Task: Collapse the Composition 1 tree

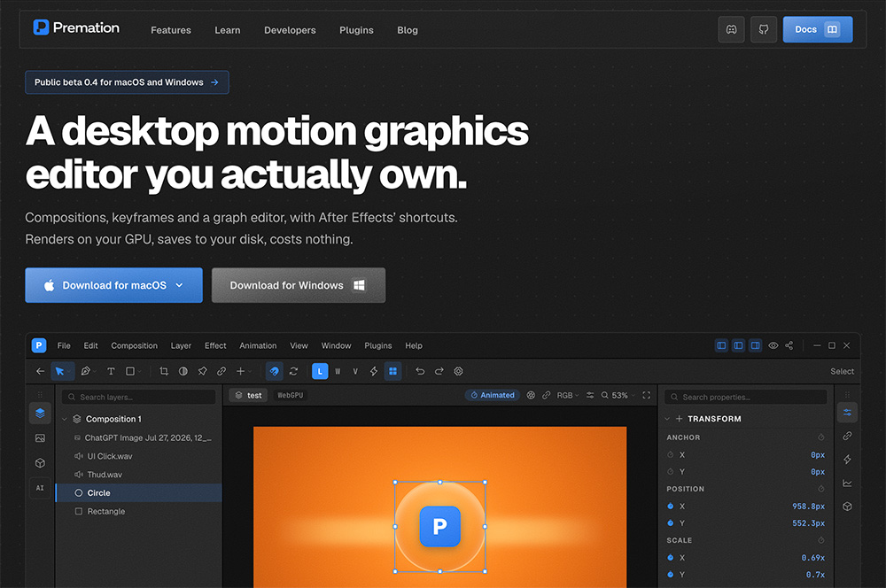Action: point(65,419)
